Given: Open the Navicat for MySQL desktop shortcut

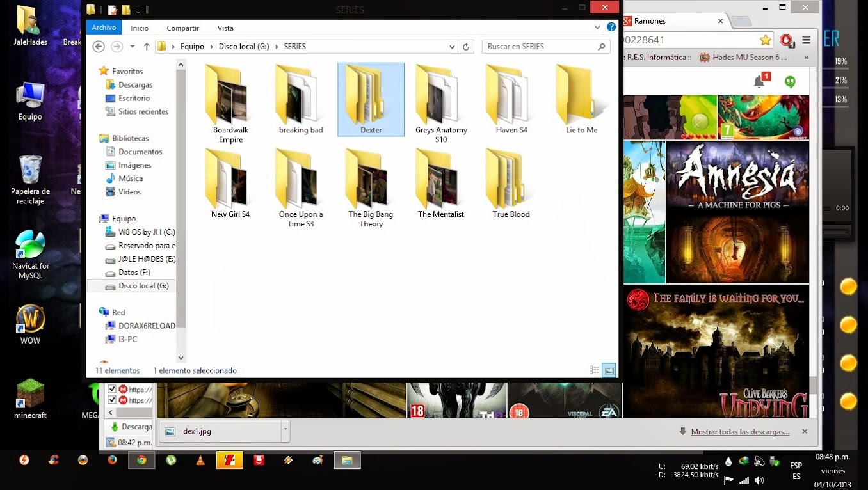Looking at the screenshot, I should pyautogui.click(x=30, y=255).
